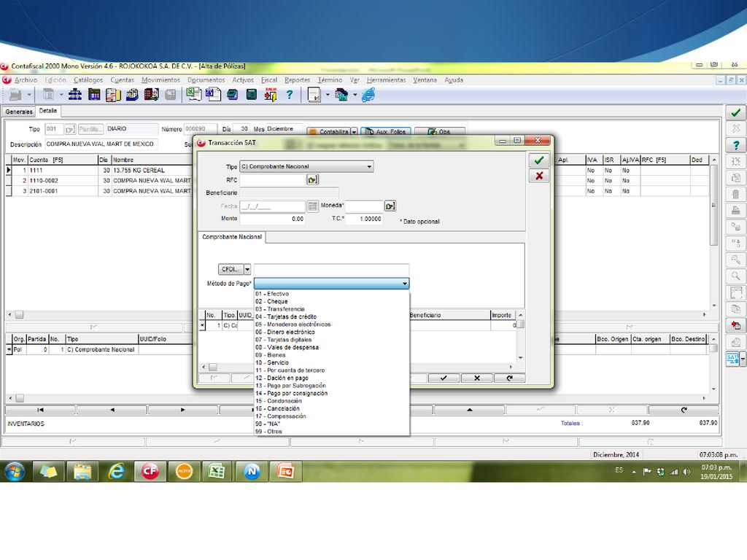Click the green checkmark in right sidebar

(x=736, y=113)
